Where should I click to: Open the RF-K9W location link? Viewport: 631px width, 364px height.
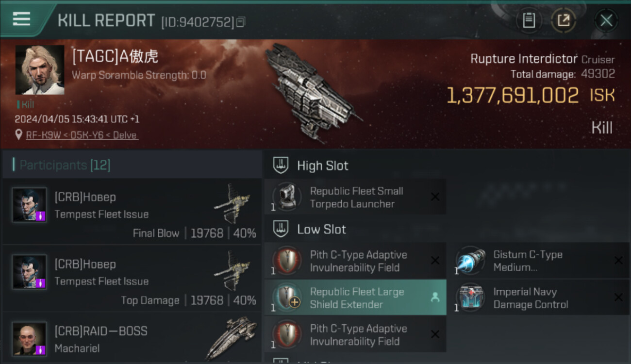click(82, 135)
